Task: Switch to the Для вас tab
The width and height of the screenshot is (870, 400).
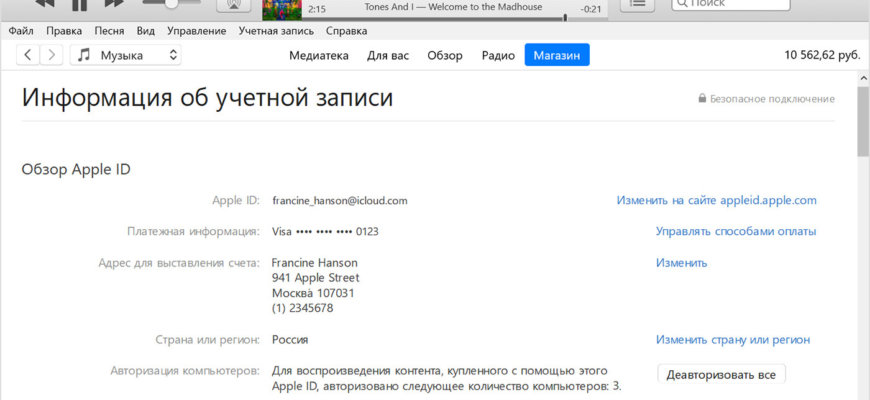Action: (388, 55)
